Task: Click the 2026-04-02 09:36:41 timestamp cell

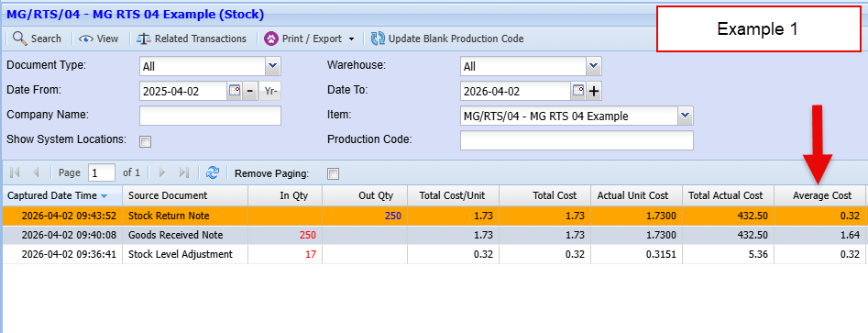Action: coord(62,254)
